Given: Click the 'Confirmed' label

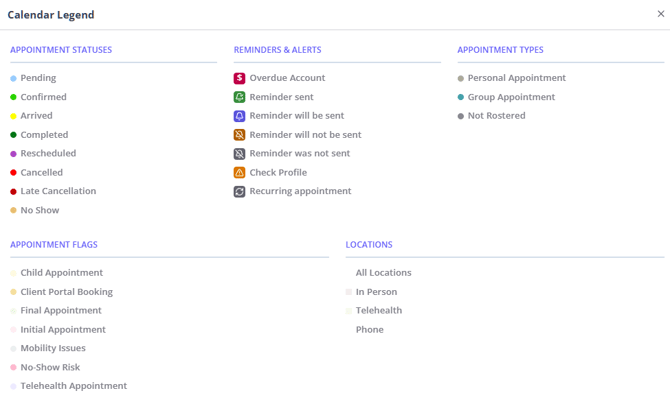Looking at the screenshot, I should tap(44, 97).
